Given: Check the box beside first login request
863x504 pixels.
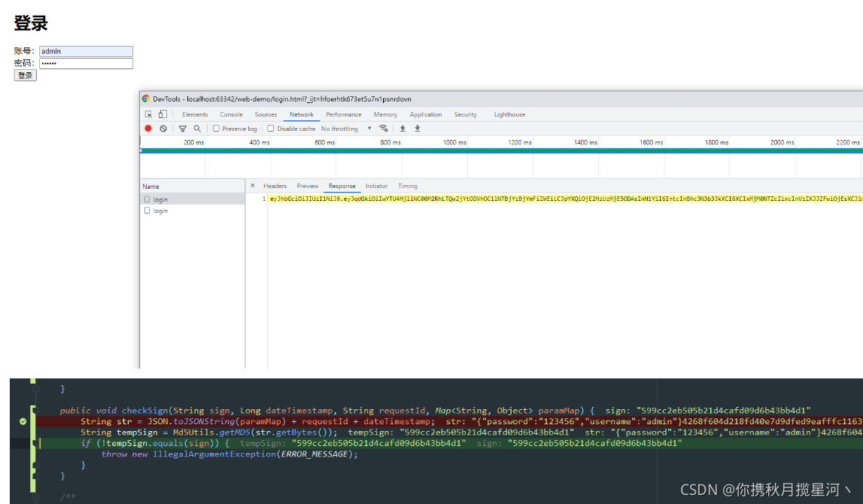Looking at the screenshot, I should coord(147,199).
